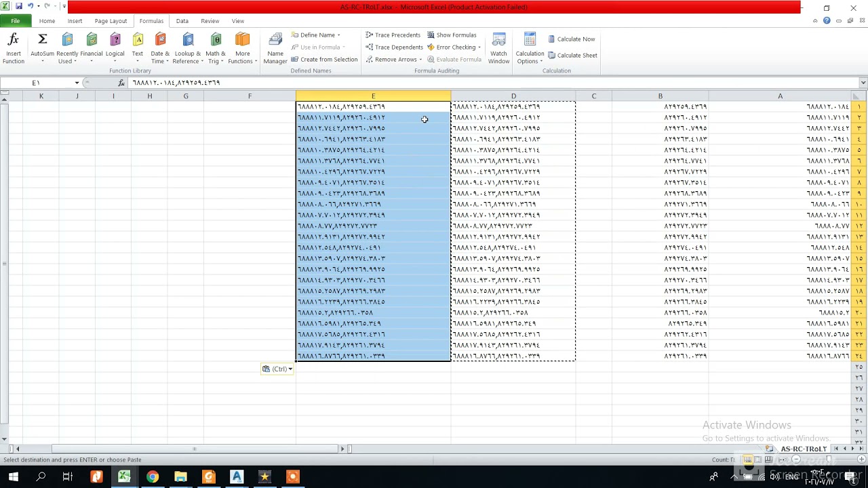Image resolution: width=868 pixels, height=488 pixels.
Task: Go to next sheet tab arrow
Action: coord(852,449)
